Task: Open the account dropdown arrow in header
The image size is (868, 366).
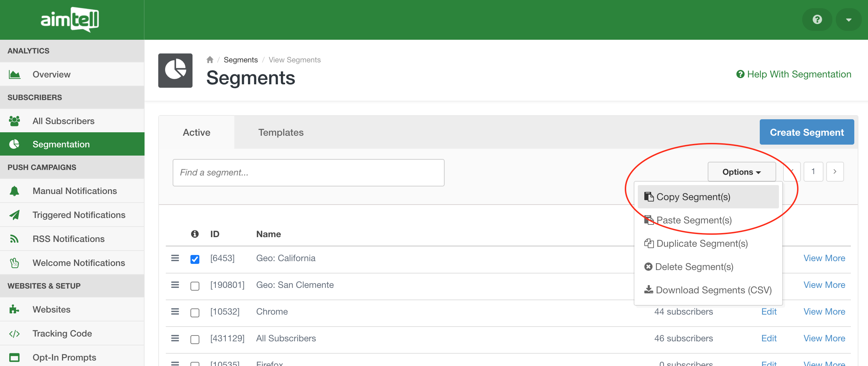Action: click(x=848, y=20)
